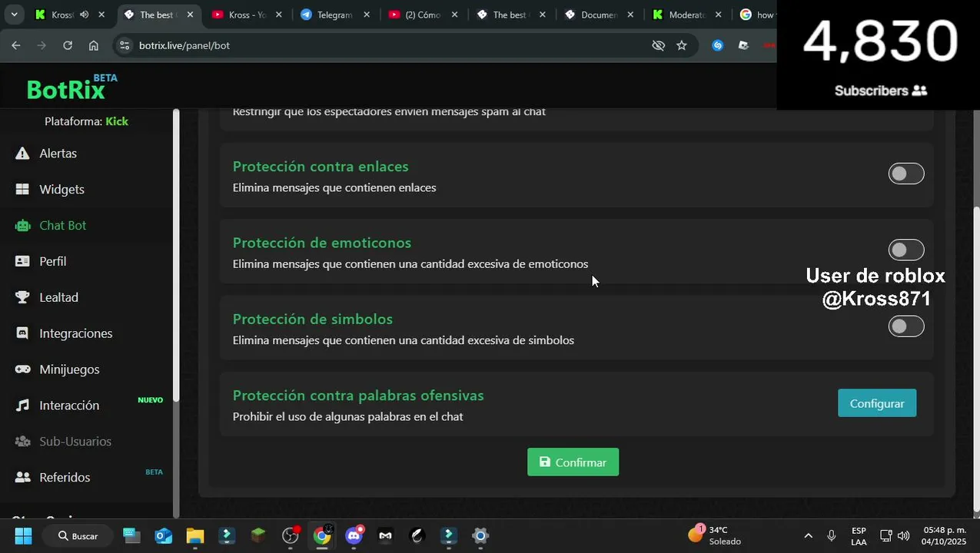Viewport: 980px width, 553px height.
Task: Click the green Confirmar button
Action: [573, 462]
